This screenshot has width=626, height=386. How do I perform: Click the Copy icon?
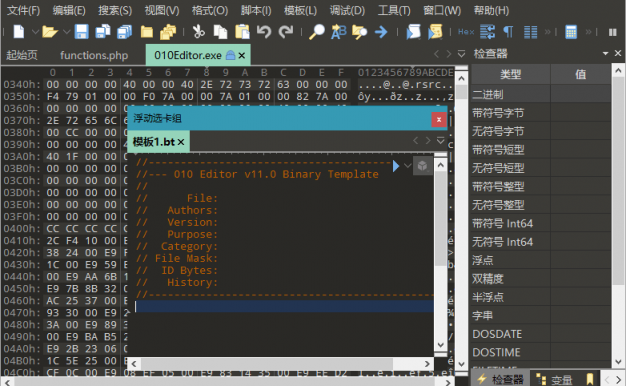(220, 32)
